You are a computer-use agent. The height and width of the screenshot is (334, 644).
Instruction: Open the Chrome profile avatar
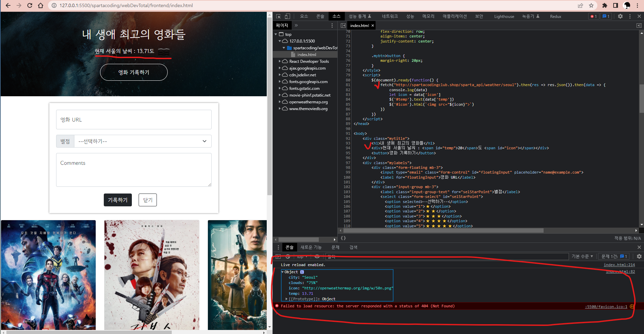pos(627,5)
